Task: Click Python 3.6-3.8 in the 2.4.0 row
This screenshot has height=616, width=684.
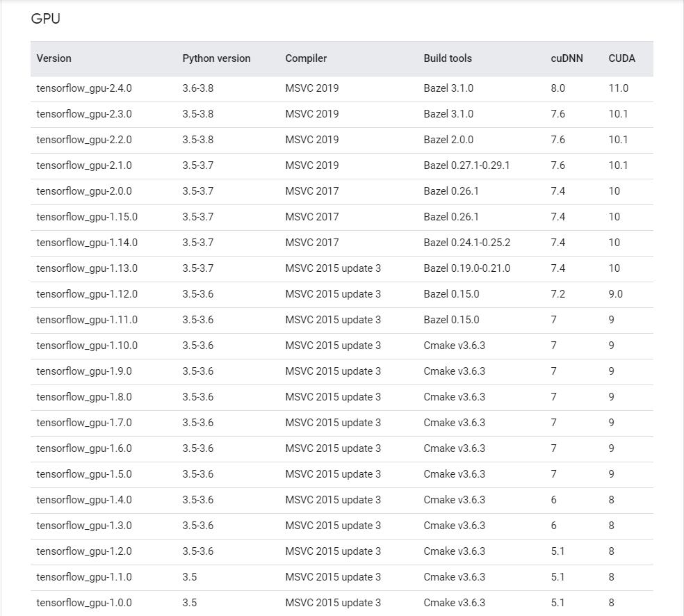Action: (x=198, y=88)
